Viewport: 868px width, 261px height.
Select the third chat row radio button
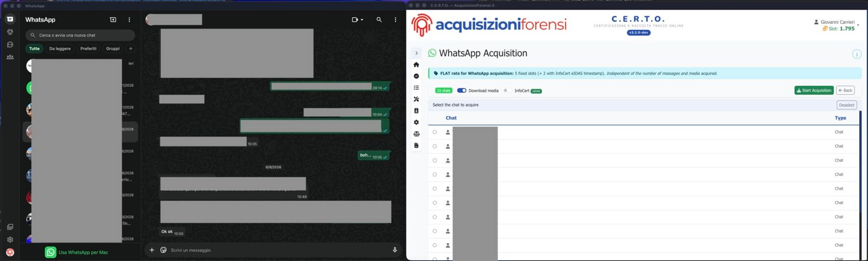(x=435, y=160)
